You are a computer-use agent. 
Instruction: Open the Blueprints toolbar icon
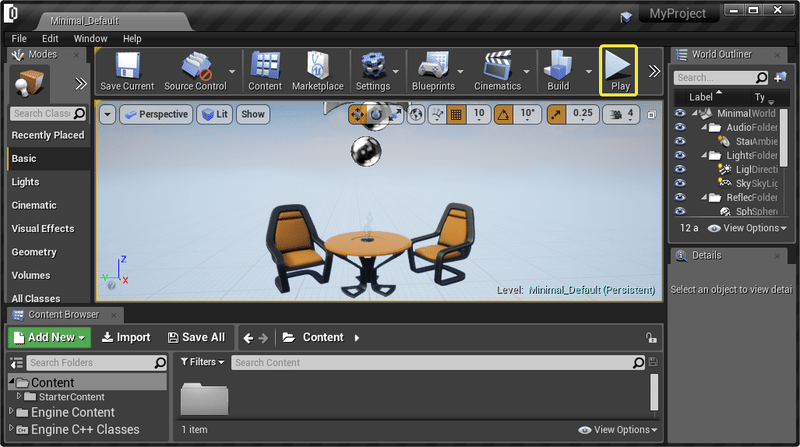[x=433, y=71]
